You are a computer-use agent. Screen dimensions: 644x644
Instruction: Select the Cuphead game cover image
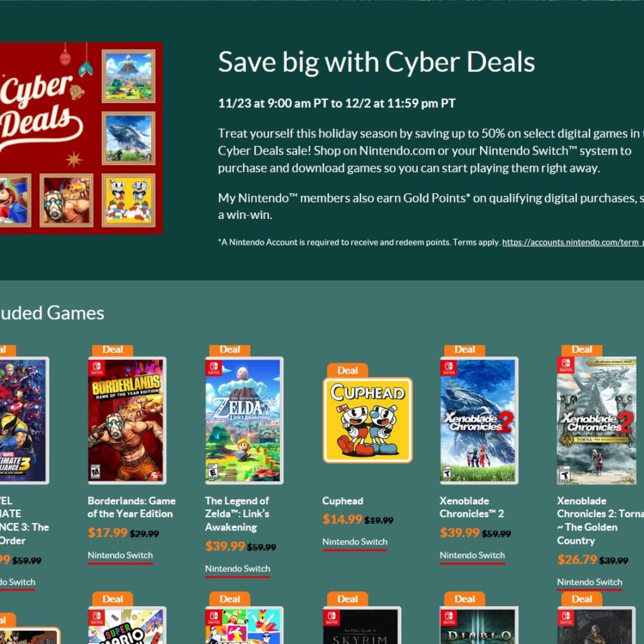pos(368,420)
